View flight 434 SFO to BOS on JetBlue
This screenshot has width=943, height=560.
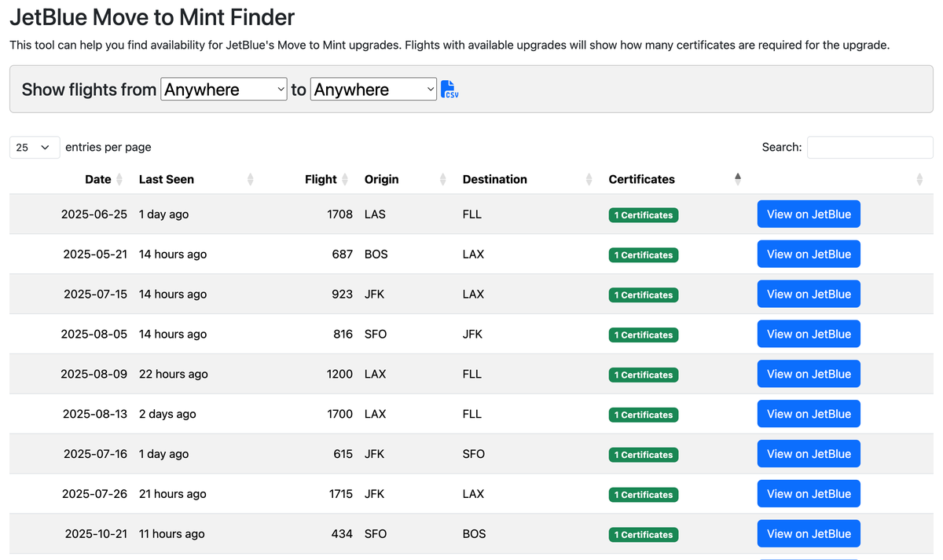pos(809,534)
